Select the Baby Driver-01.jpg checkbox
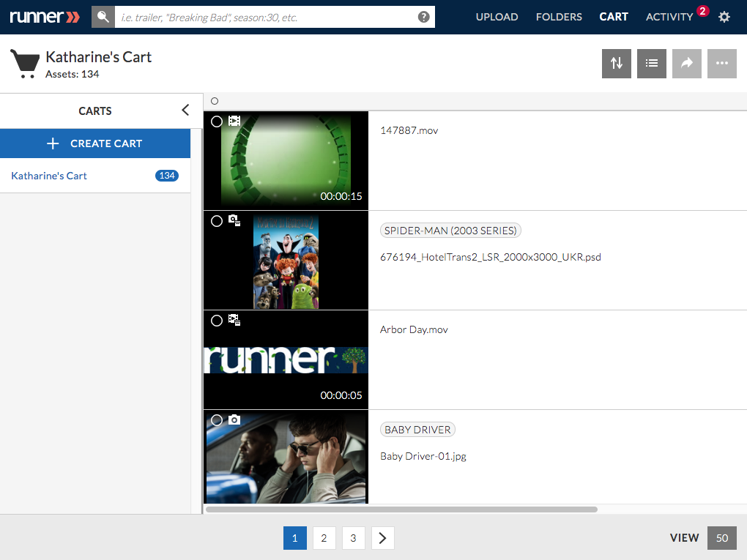Screen dimensions: 747x560 tap(217, 420)
